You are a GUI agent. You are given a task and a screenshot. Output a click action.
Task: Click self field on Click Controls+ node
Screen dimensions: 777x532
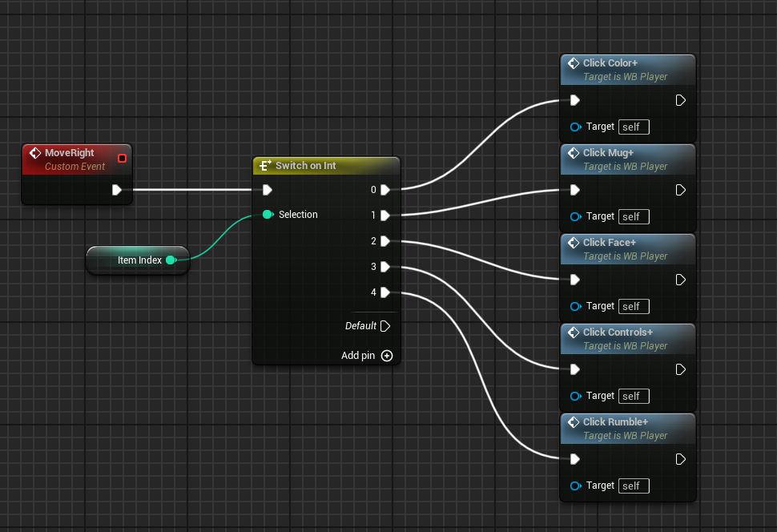point(634,396)
